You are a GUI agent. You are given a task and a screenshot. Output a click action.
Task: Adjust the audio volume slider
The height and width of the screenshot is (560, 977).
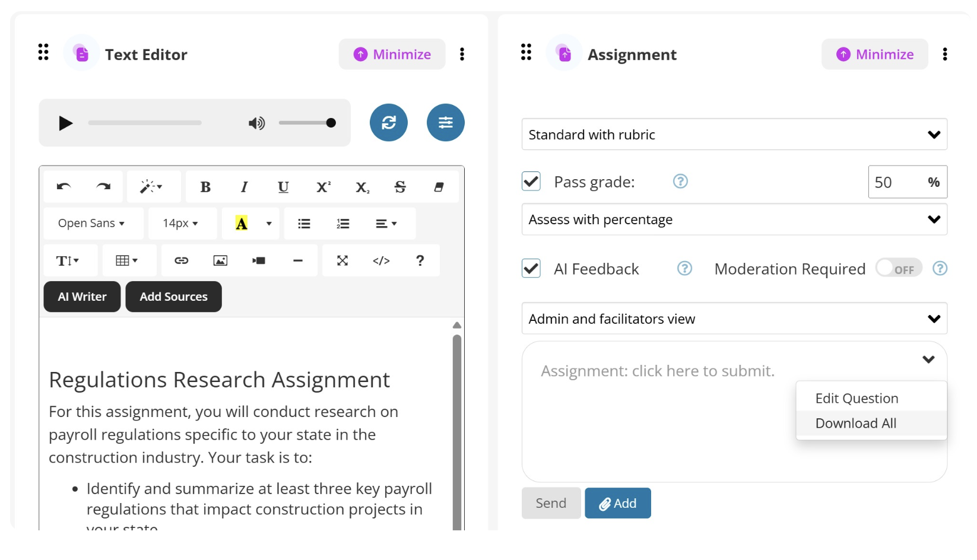307,123
